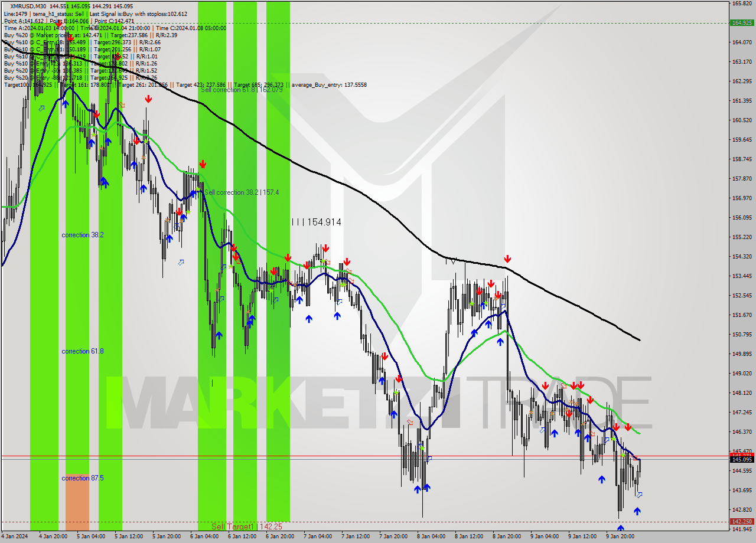The width and height of the screenshot is (756, 543).
Task: Click 158.745 on the price axis
Action: [741, 159]
